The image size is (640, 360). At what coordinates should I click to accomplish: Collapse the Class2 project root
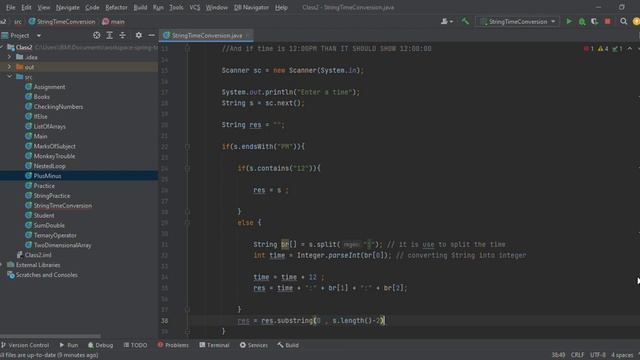click(2, 47)
